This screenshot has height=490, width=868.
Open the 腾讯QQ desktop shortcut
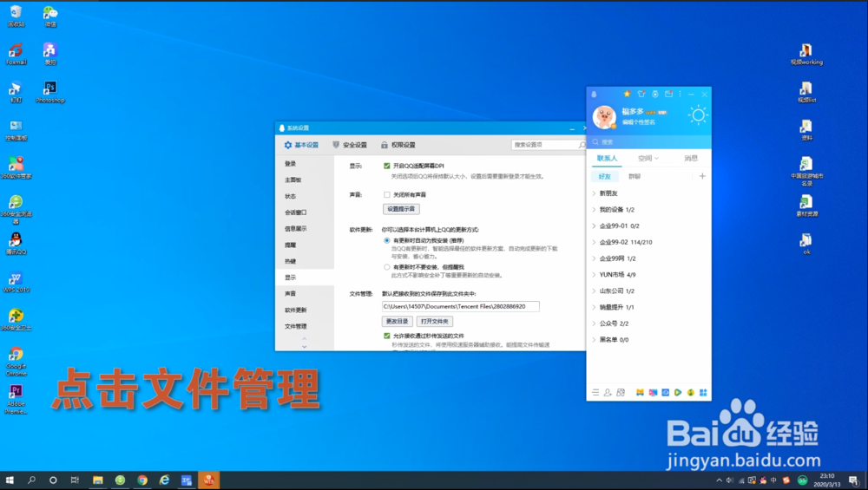coord(16,244)
